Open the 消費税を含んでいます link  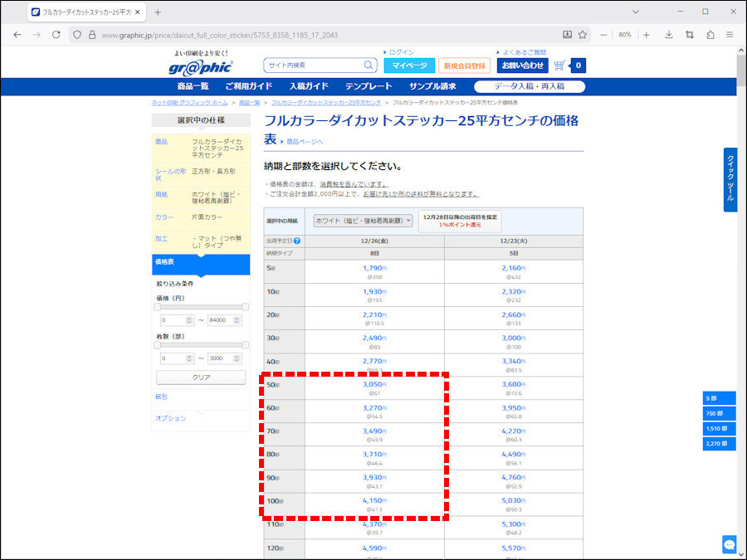(x=354, y=184)
